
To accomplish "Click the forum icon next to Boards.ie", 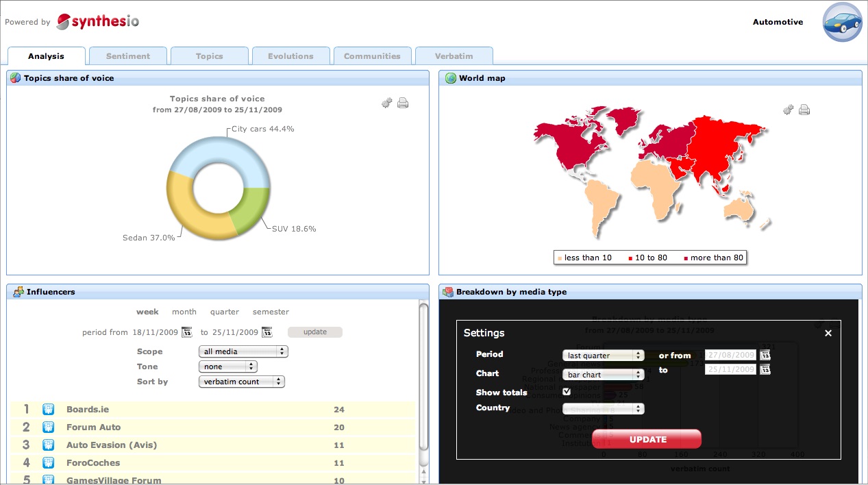I will coord(48,410).
